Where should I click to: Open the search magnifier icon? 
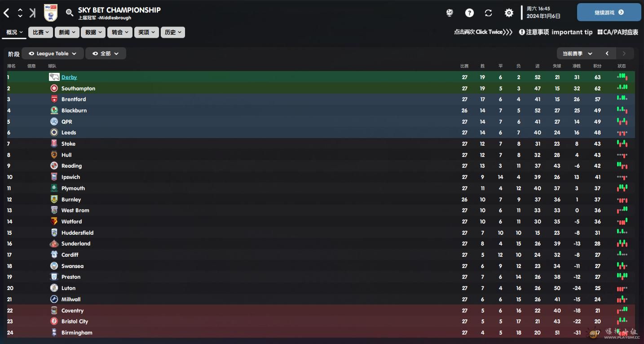tap(70, 13)
